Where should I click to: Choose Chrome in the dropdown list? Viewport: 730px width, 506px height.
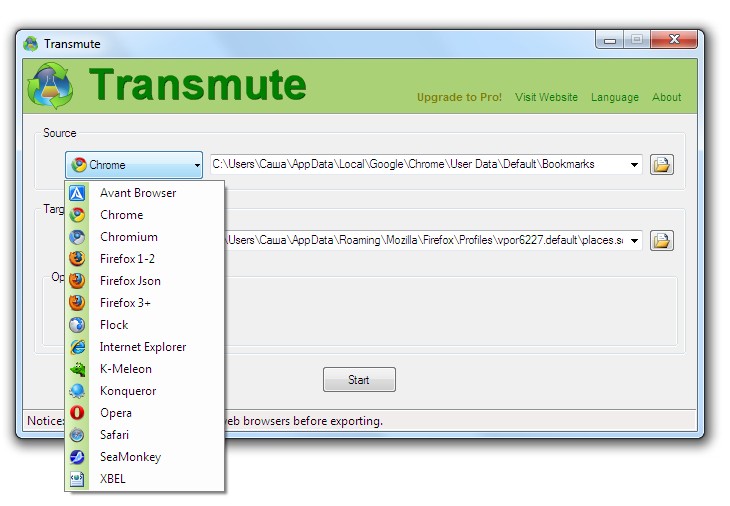[144, 215]
